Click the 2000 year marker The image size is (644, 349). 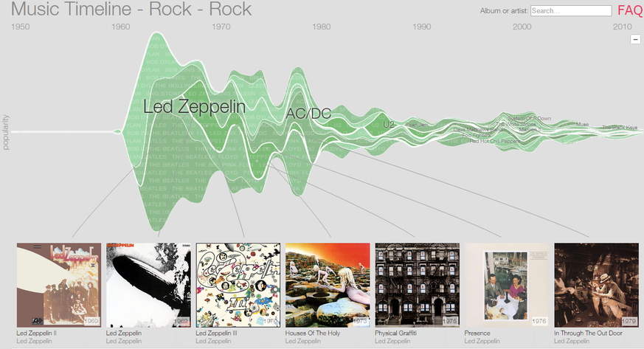(522, 27)
